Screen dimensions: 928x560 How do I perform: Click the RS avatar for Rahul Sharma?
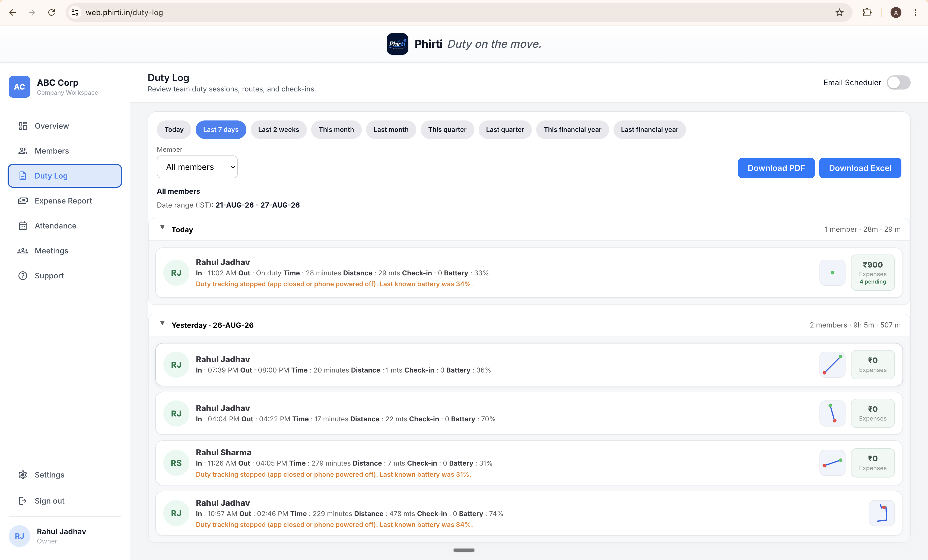click(x=176, y=463)
